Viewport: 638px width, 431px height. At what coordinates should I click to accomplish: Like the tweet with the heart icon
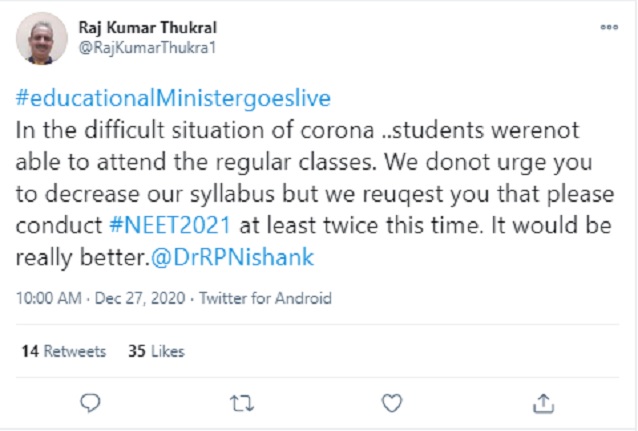pyautogui.click(x=393, y=402)
